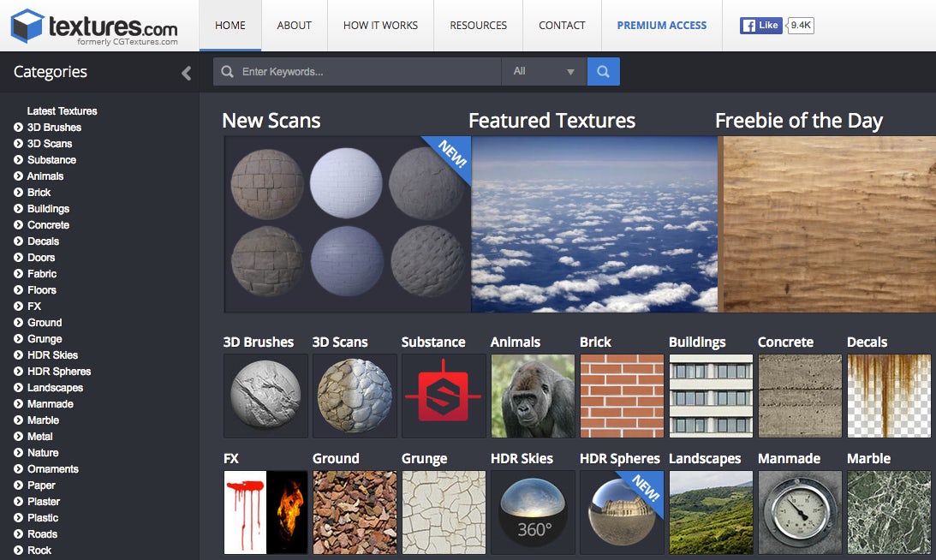Click the textures.com cube logo
The height and width of the screenshot is (560, 936).
[x=27, y=26]
